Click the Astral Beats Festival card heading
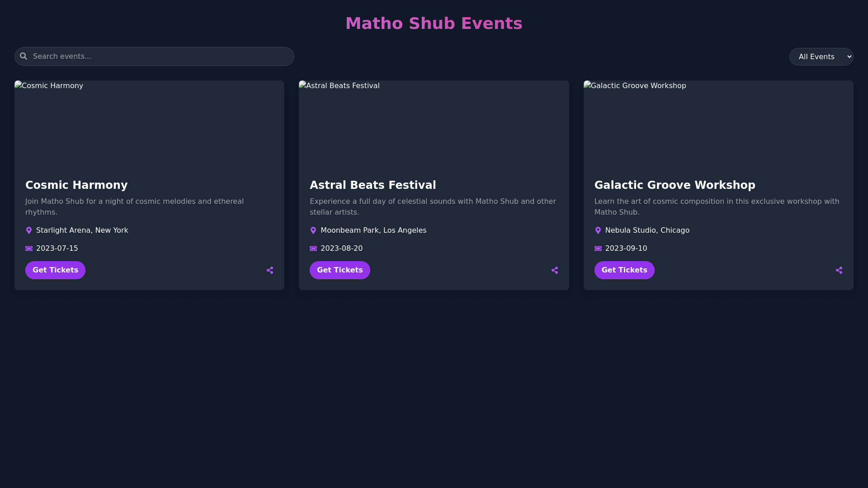The width and height of the screenshot is (868, 488). pyautogui.click(x=373, y=185)
